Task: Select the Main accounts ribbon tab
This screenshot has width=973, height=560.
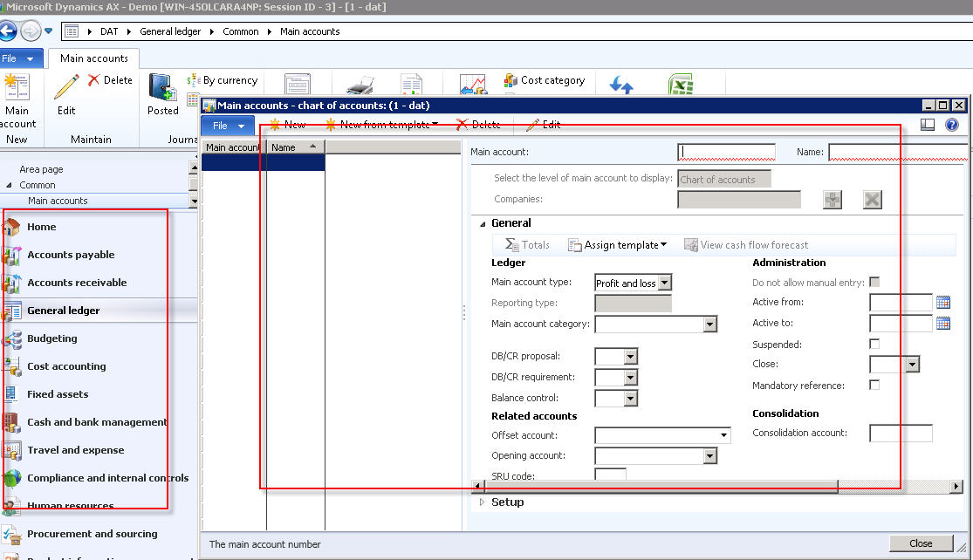Action: [x=93, y=58]
